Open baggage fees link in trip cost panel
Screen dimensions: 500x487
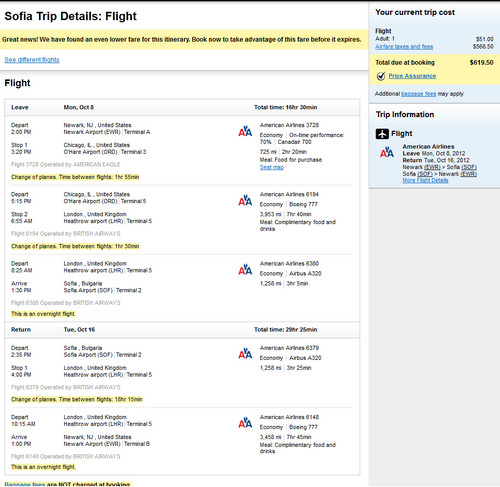point(418,94)
